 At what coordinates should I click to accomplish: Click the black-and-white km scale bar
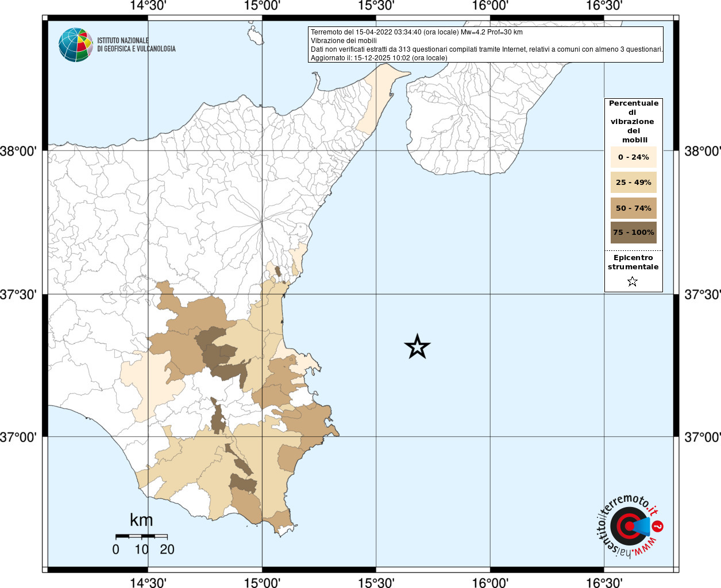pyautogui.click(x=141, y=536)
